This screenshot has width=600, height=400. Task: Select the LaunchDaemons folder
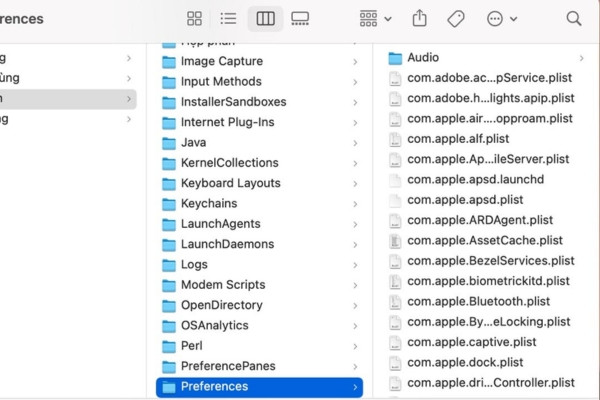[x=259, y=244]
